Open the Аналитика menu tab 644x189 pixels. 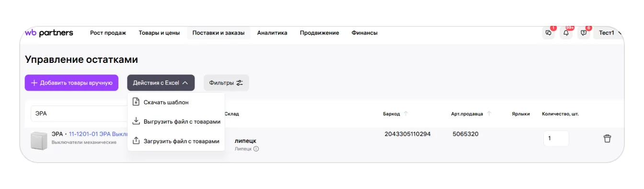pyautogui.click(x=272, y=33)
